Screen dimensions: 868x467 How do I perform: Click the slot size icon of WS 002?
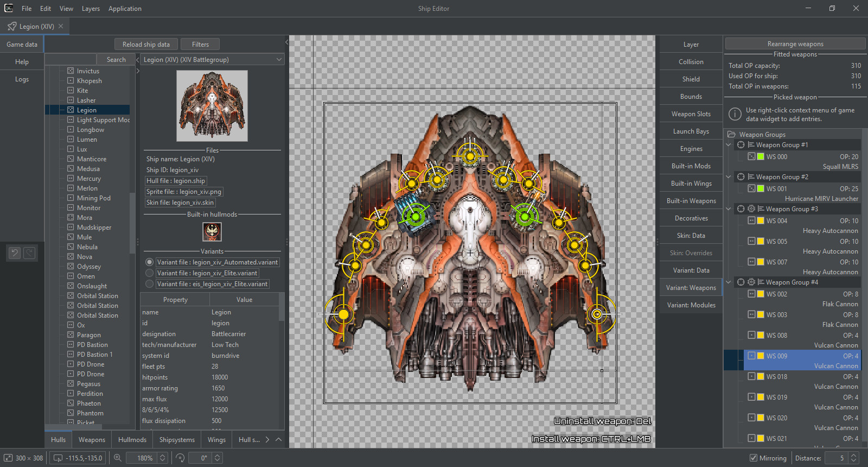[x=751, y=294]
